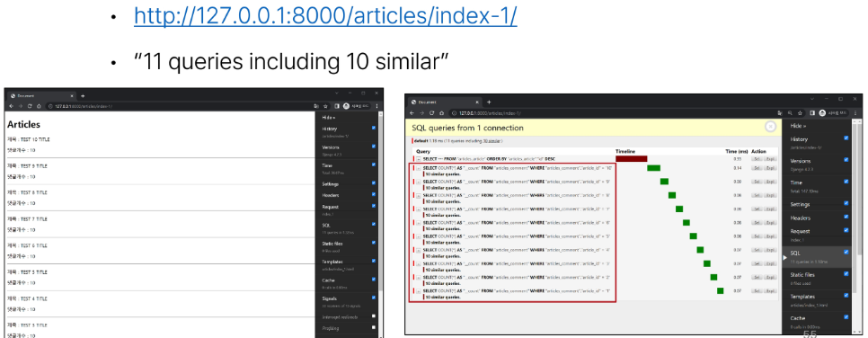Screen dimensions: 868x338
Task: Close the SQL queries panel with X
Action: coord(770,127)
